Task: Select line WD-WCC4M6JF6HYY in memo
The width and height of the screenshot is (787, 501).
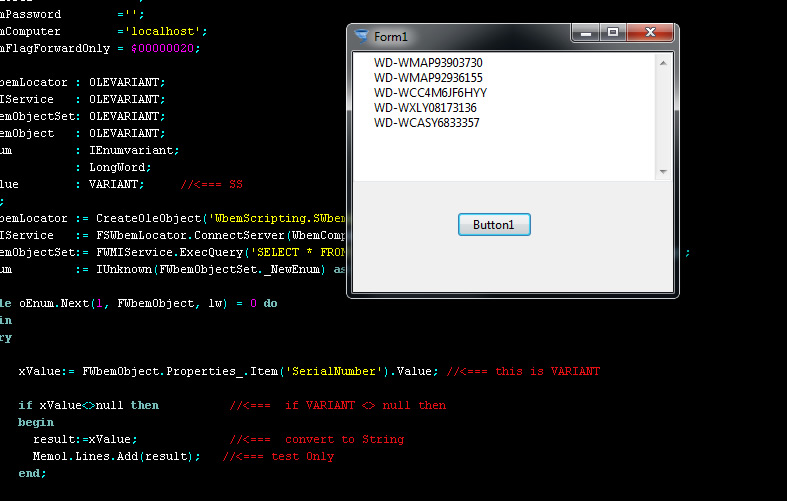Action: [x=430, y=93]
